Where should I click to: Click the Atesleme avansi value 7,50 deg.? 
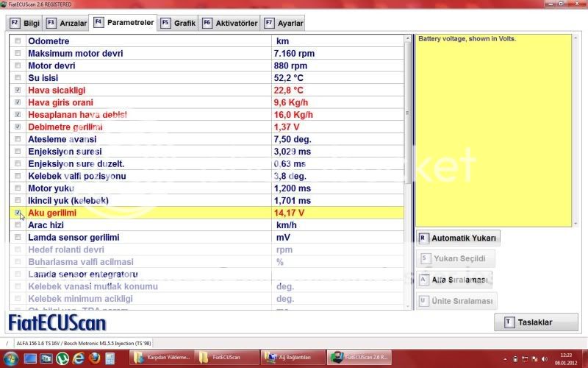tap(293, 139)
